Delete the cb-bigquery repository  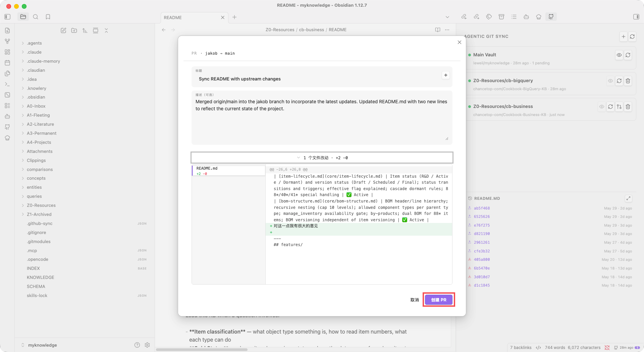(x=628, y=81)
